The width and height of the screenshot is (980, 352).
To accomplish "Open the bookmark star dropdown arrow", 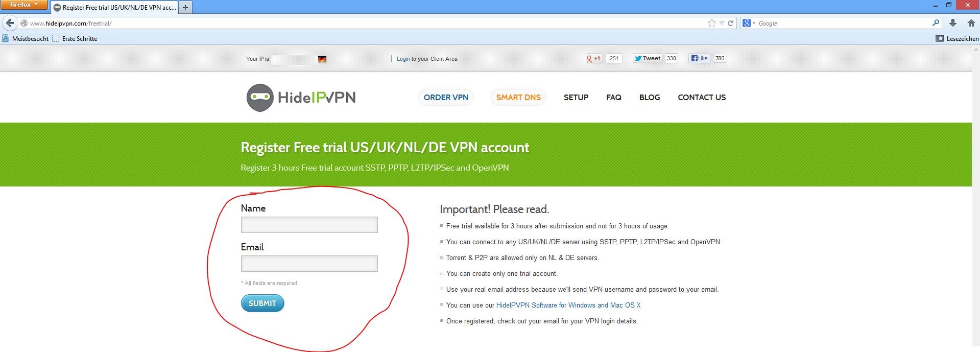I will (x=722, y=23).
